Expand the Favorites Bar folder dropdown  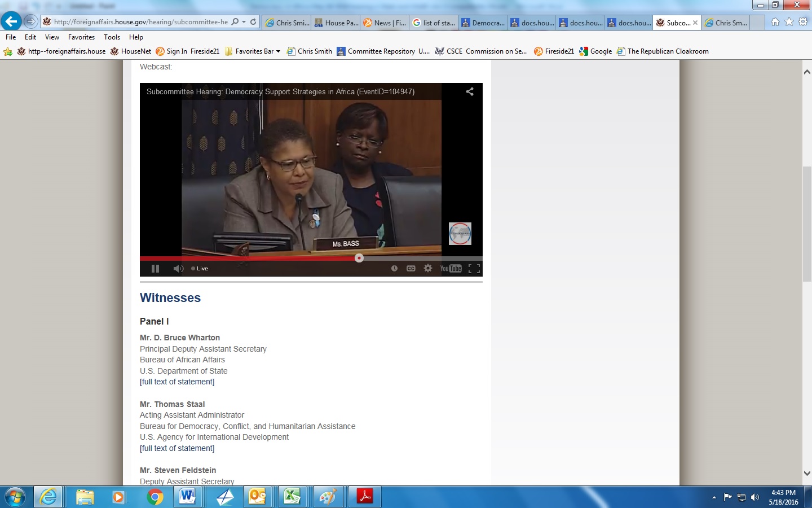pos(278,51)
